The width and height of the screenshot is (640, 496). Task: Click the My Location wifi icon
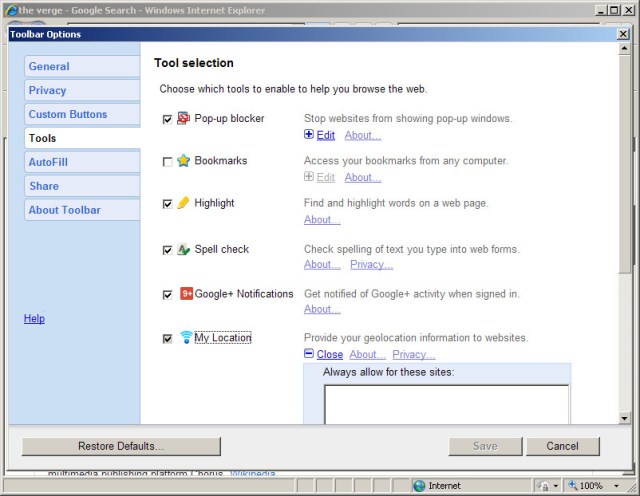pos(186,337)
